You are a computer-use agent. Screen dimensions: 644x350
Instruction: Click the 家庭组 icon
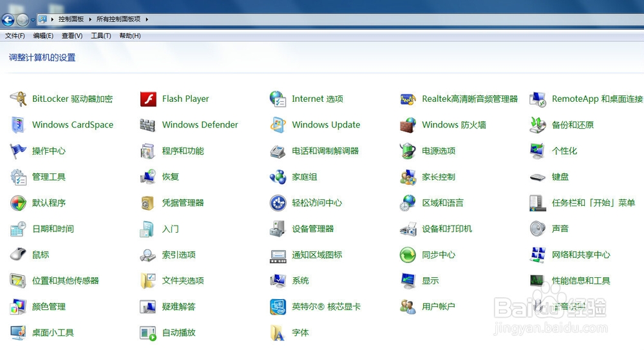click(278, 177)
